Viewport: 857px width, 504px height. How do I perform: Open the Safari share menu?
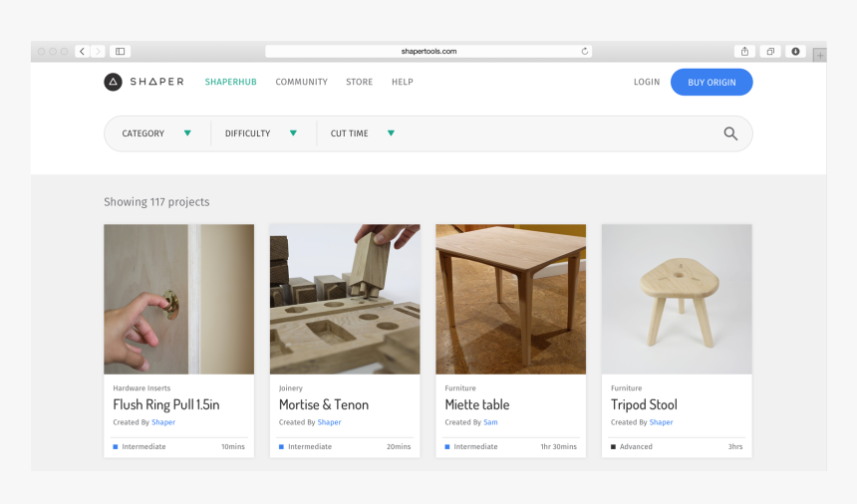pyautogui.click(x=744, y=51)
